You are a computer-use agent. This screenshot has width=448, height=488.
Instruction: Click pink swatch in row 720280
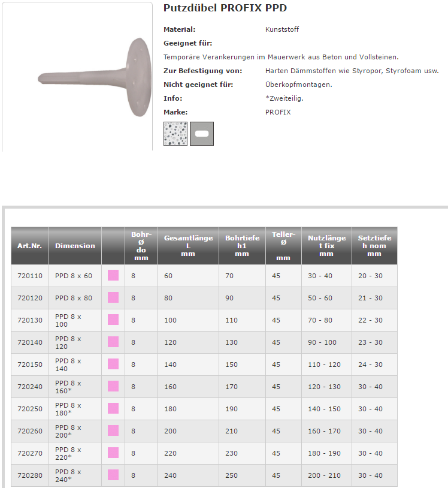point(113,475)
